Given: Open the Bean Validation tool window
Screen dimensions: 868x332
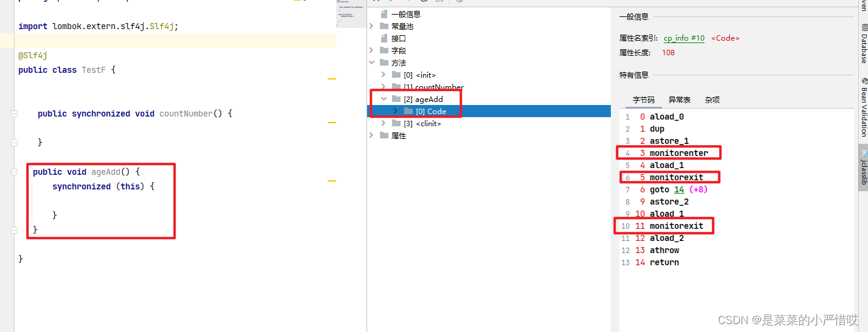Looking at the screenshot, I should (863, 107).
